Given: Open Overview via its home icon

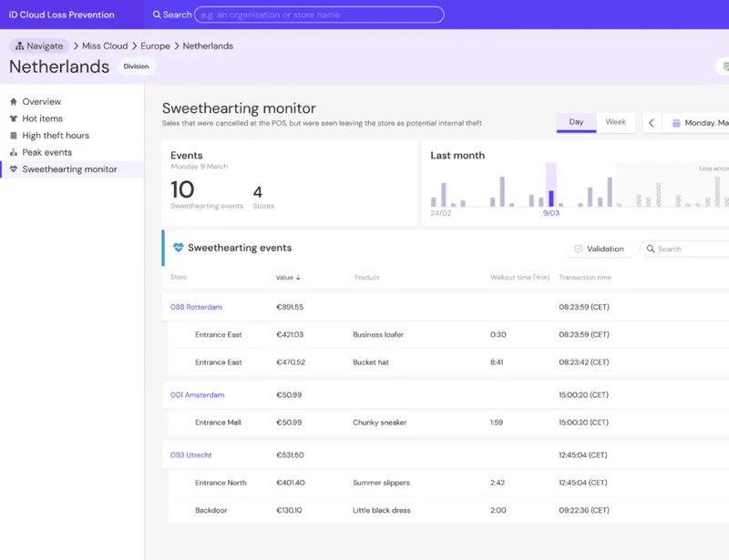Looking at the screenshot, I should (14, 101).
